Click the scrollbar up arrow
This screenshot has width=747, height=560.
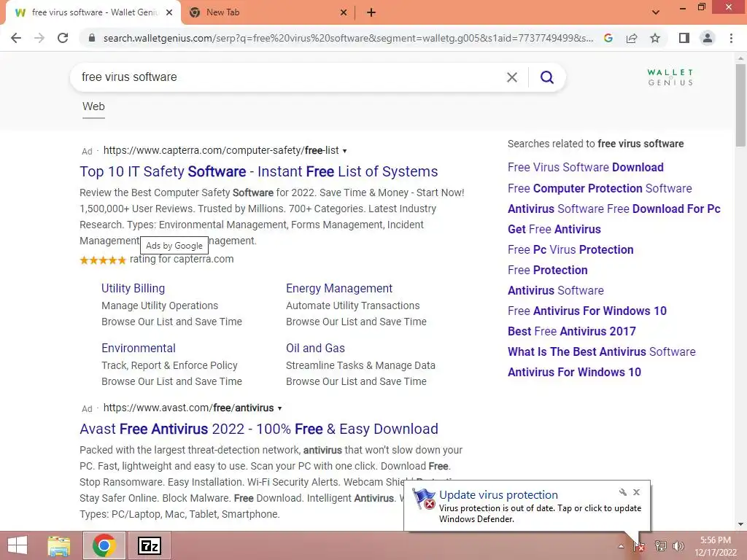pyautogui.click(x=740, y=58)
